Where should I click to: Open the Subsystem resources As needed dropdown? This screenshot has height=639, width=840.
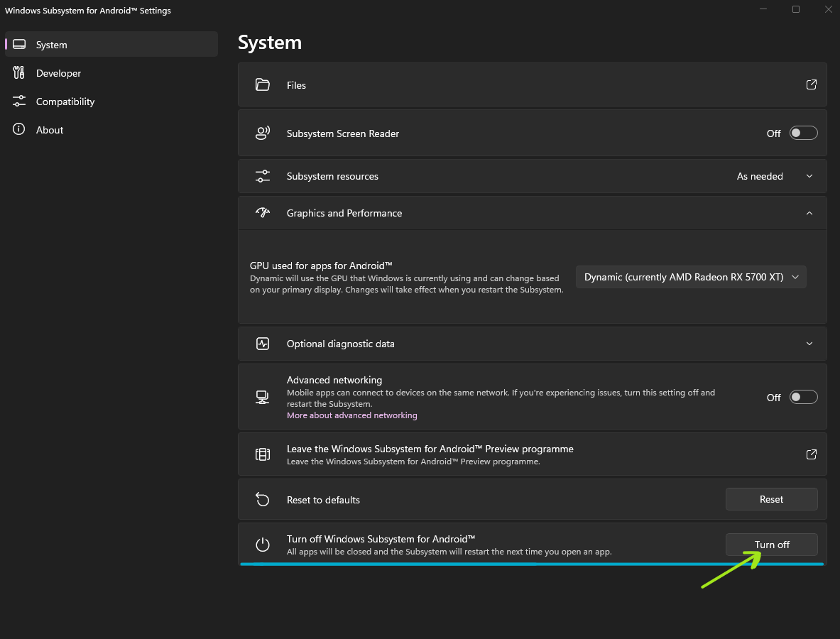775,176
